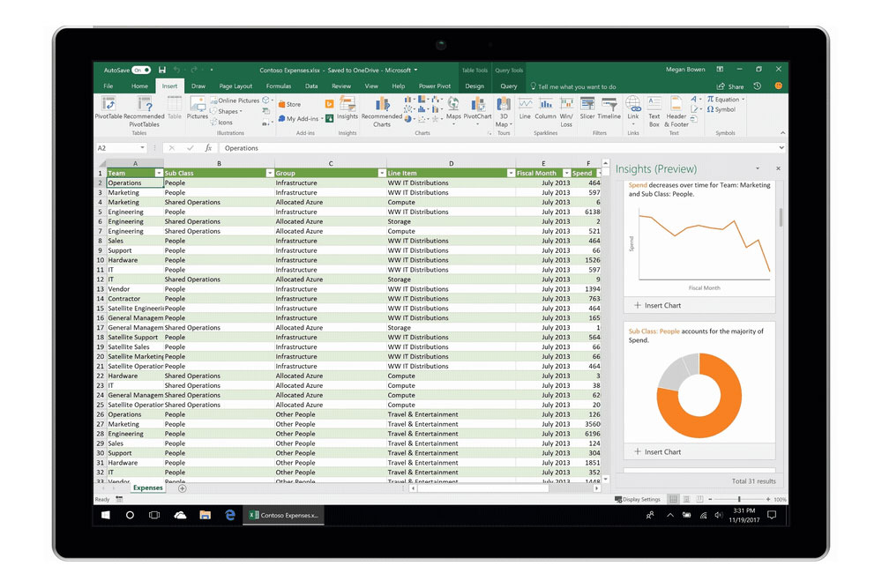882x588 pixels.
Task: Open the File tab
Action: pos(108,86)
